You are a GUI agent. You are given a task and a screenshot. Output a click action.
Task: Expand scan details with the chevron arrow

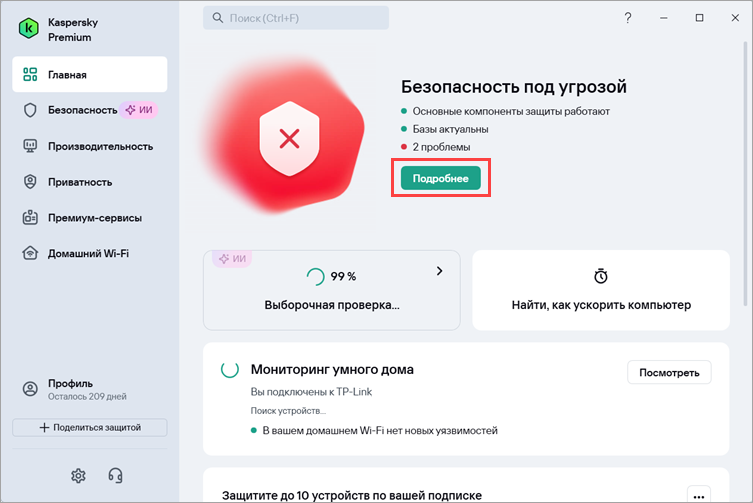(439, 271)
